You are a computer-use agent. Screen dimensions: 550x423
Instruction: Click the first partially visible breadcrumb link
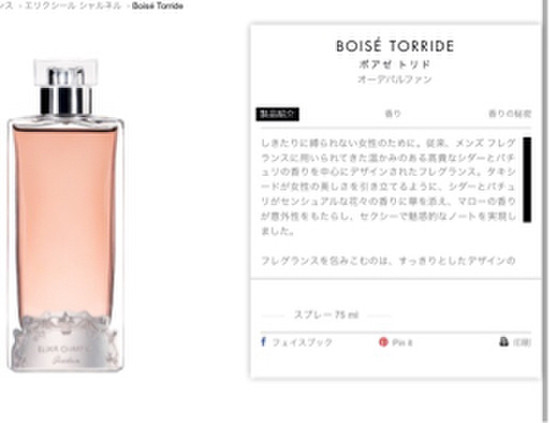tap(6, 6)
